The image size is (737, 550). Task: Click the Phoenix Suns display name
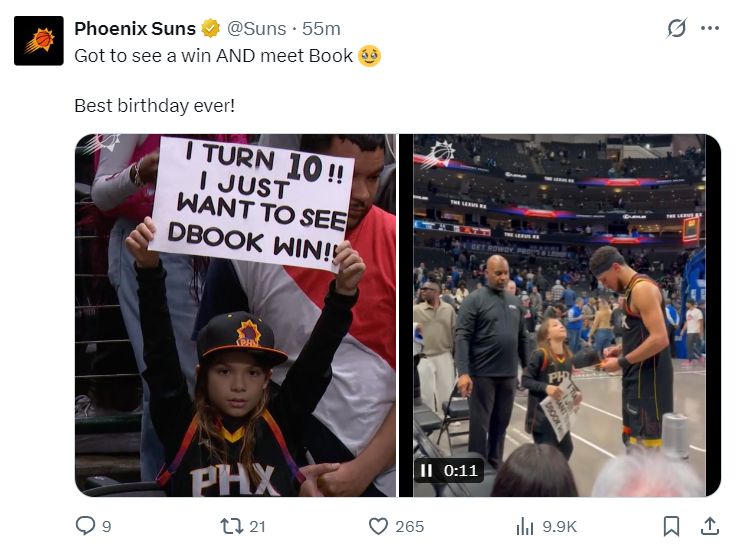click(135, 29)
